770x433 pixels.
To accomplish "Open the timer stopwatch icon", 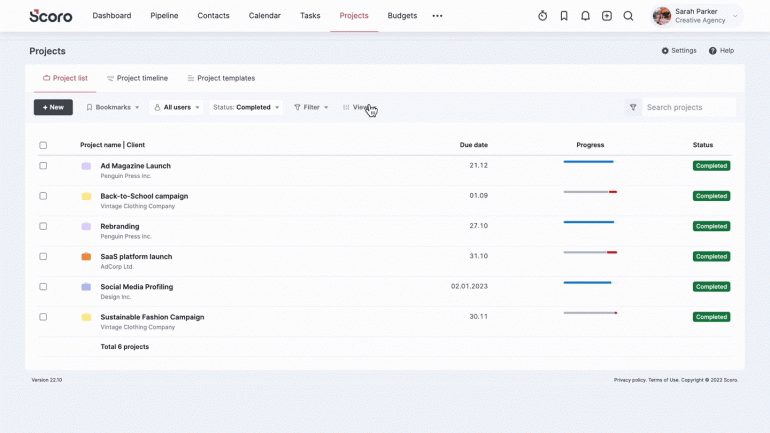I will 542,16.
